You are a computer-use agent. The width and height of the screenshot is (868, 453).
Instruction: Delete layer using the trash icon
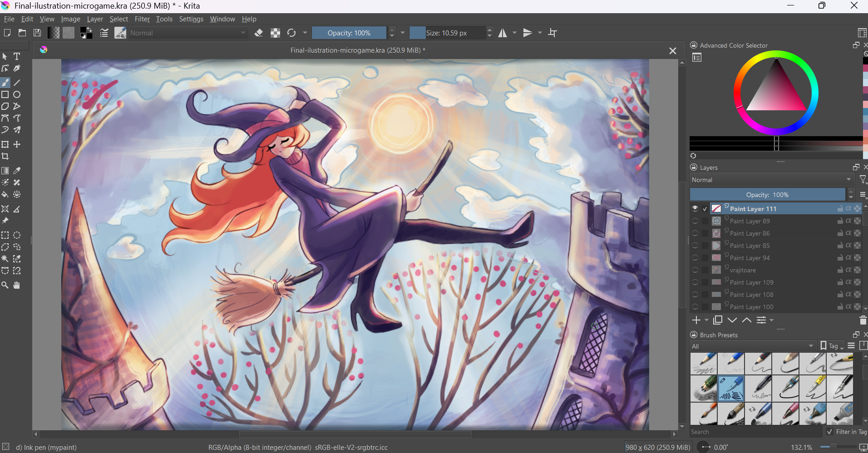863,320
